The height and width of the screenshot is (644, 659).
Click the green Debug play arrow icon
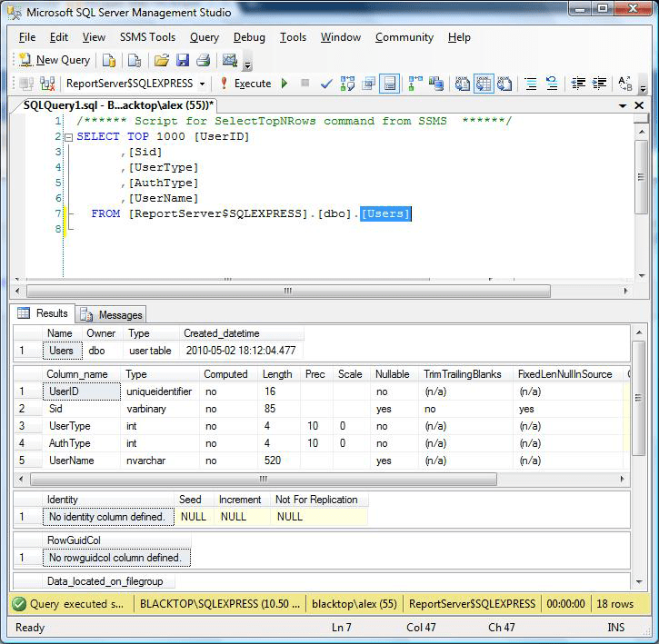285,84
